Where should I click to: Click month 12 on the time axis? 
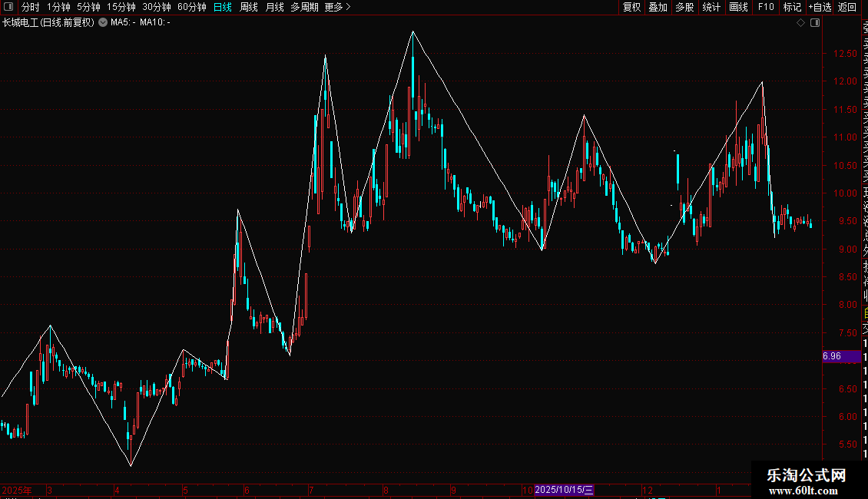point(648,490)
